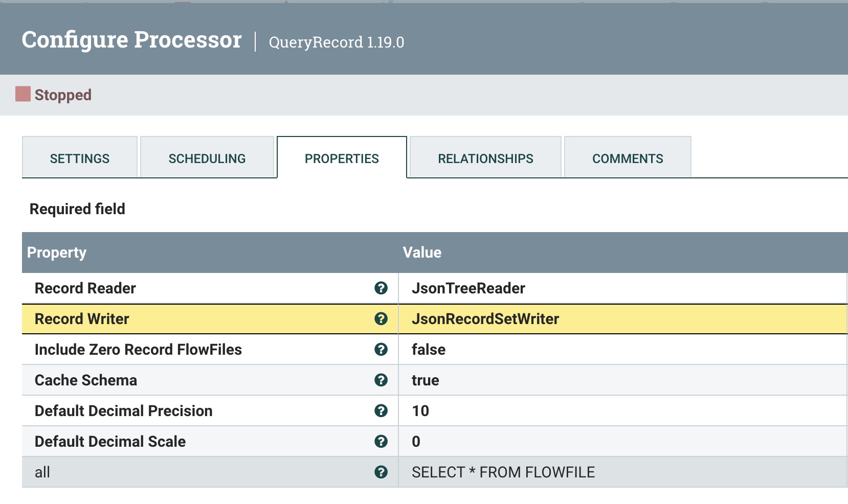Open help for Record Writer property

[x=380, y=318]
